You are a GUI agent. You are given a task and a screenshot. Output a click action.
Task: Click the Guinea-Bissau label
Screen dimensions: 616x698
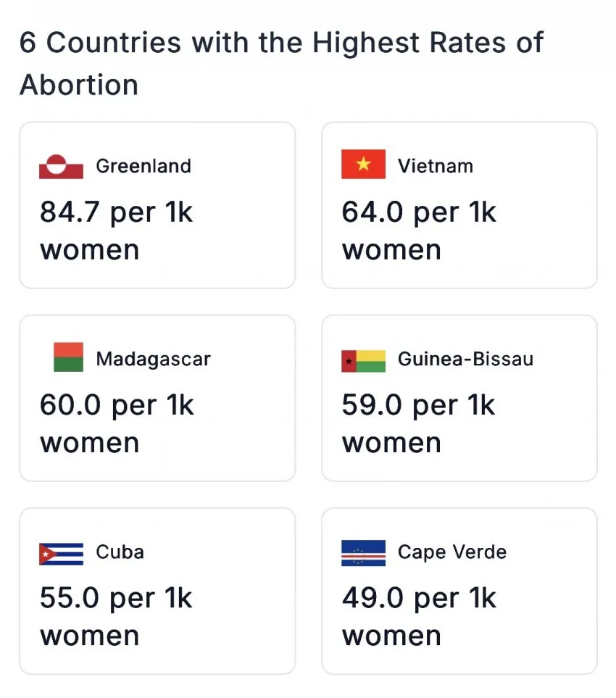[465, 360]
